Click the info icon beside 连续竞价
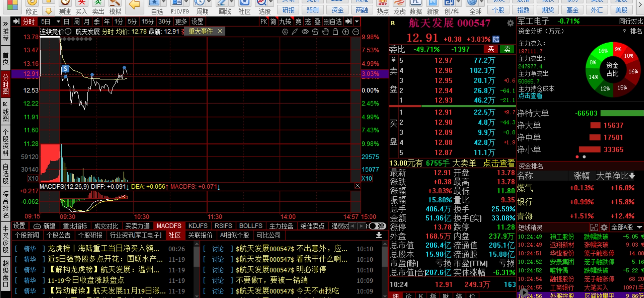This screenshot has width=644, height=298. 68,32
